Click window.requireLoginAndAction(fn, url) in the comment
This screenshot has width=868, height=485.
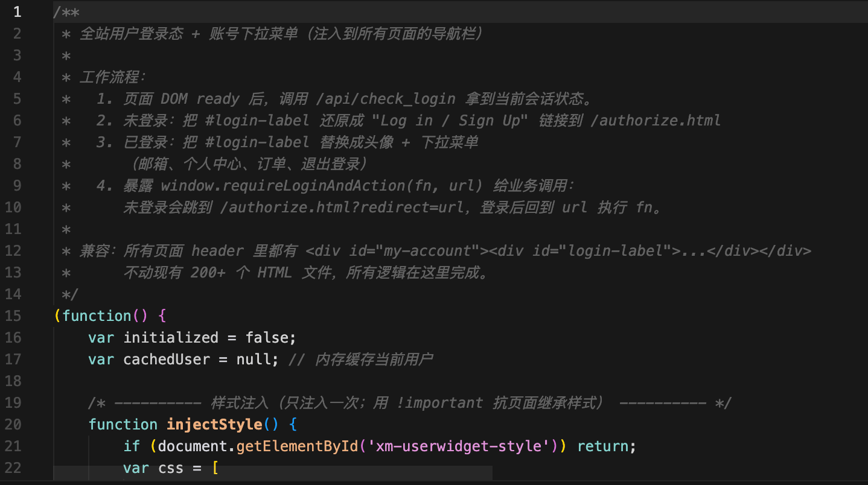tap(322, 186)
